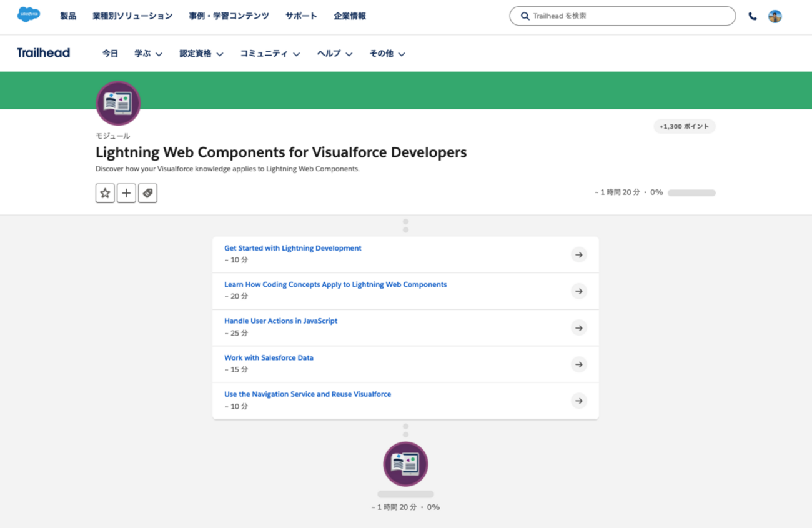Click arrow for Use the Navigation Service unit
The width and height of the screenshot is (812, 528).
coord(579,401)
